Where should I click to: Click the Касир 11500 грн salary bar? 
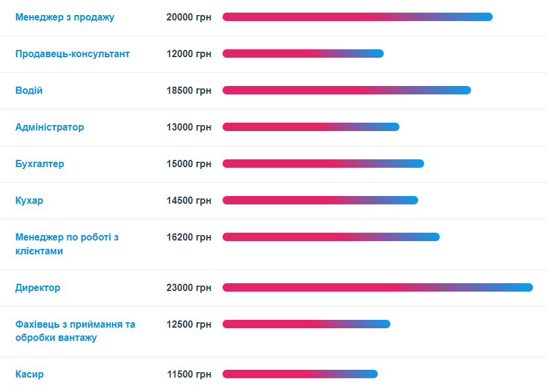click(x=300, y=374)
